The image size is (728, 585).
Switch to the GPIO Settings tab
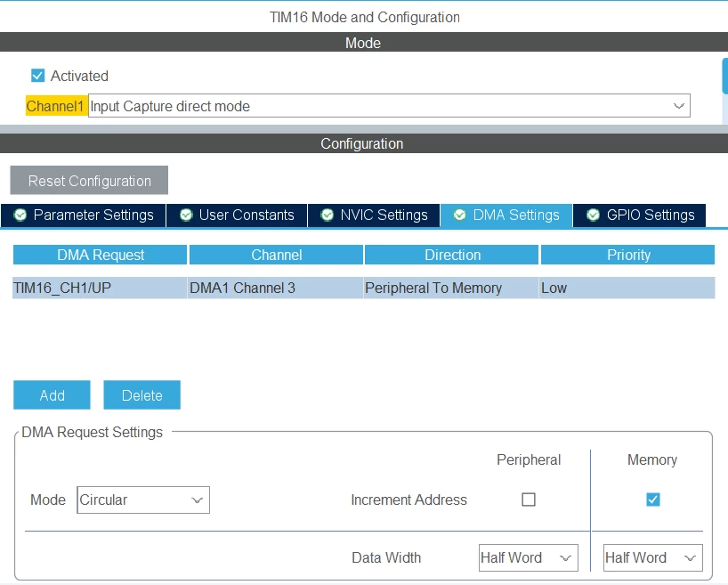click(x=639, y=215)
